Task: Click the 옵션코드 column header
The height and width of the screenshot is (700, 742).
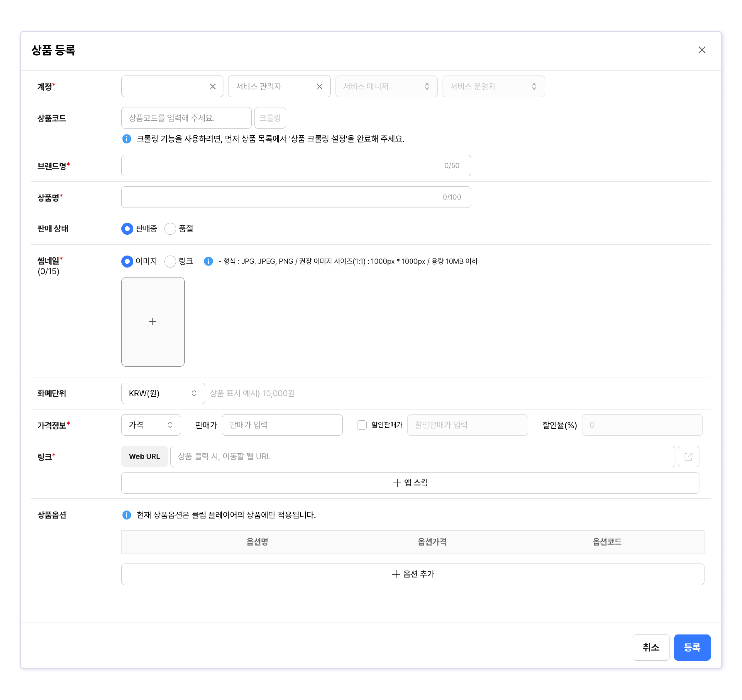Action: [x=607, y=542]
